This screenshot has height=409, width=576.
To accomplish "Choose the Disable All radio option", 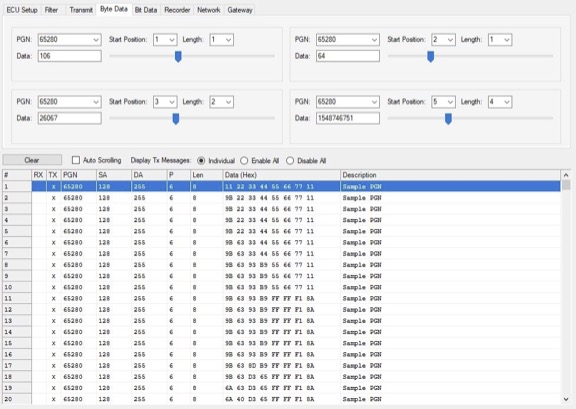I will (290, 161).
